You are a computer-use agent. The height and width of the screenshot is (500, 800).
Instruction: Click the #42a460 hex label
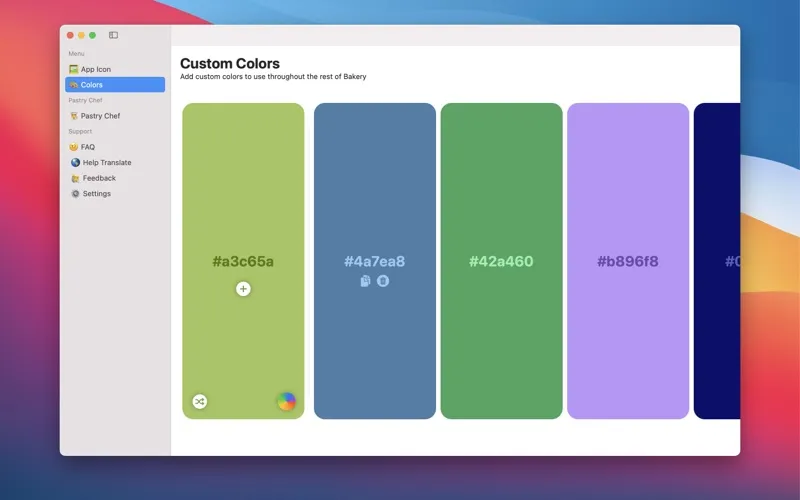[501, 261]
